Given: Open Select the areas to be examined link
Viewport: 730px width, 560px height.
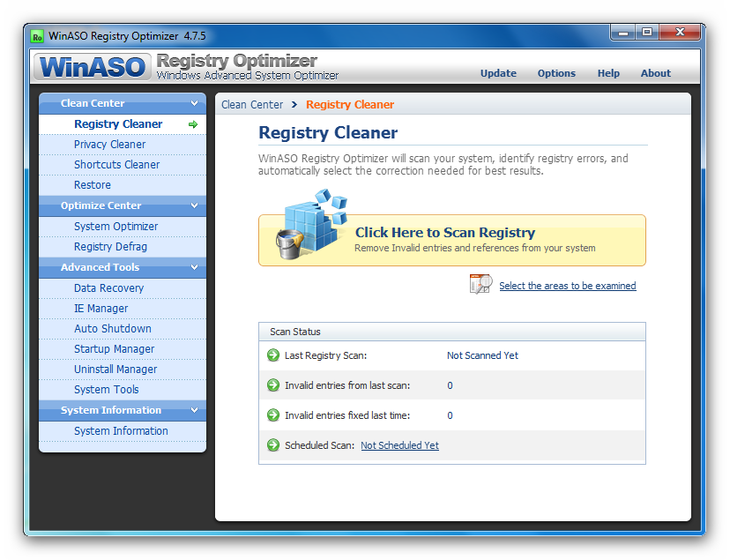Looking at the screenshot, I should click(x=568, y=286).
